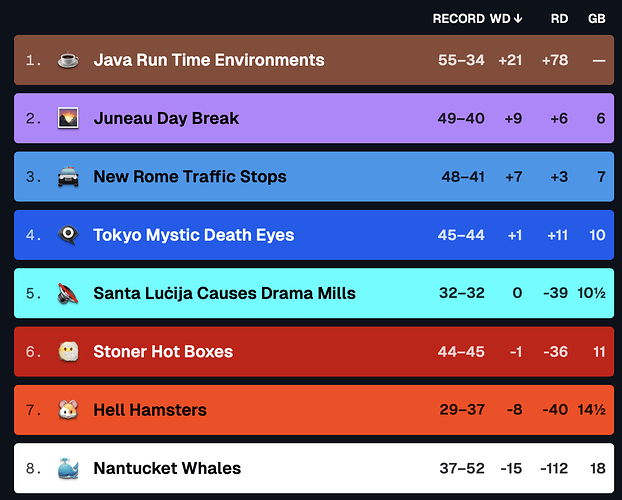Sort standings by RECORD column header
622x500 pixels.
(x=458, y=19)
